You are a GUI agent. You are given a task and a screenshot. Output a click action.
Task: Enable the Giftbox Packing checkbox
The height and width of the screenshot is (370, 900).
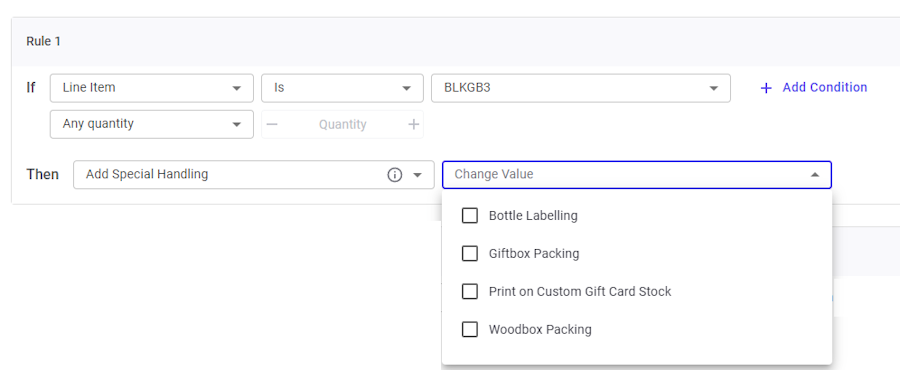470,254
